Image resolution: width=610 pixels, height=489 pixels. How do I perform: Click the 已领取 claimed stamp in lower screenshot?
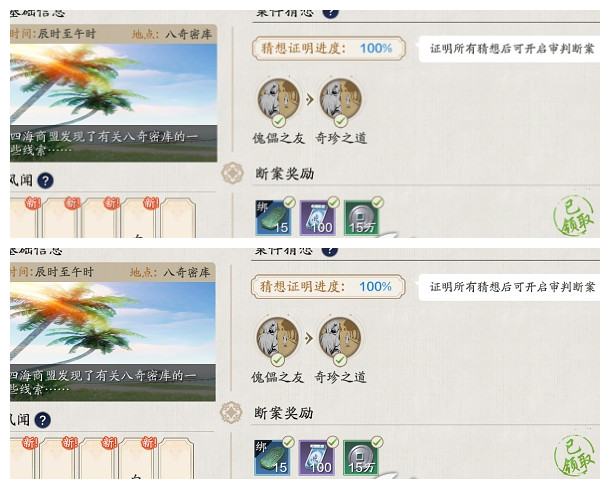(x=575, y=455)
